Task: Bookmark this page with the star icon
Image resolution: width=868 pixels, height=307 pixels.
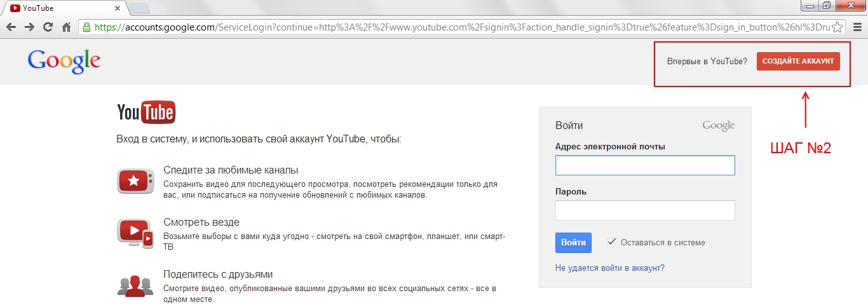Action: (x=837, y=27)
